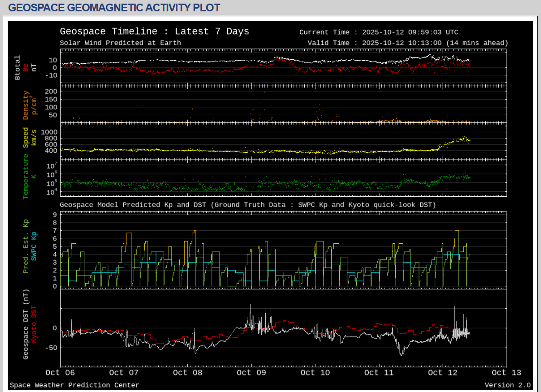Image resolution: width=541 pixels, height=392 pixels.
Task: Select the Valid Time readout text
Action: (407, 43)
